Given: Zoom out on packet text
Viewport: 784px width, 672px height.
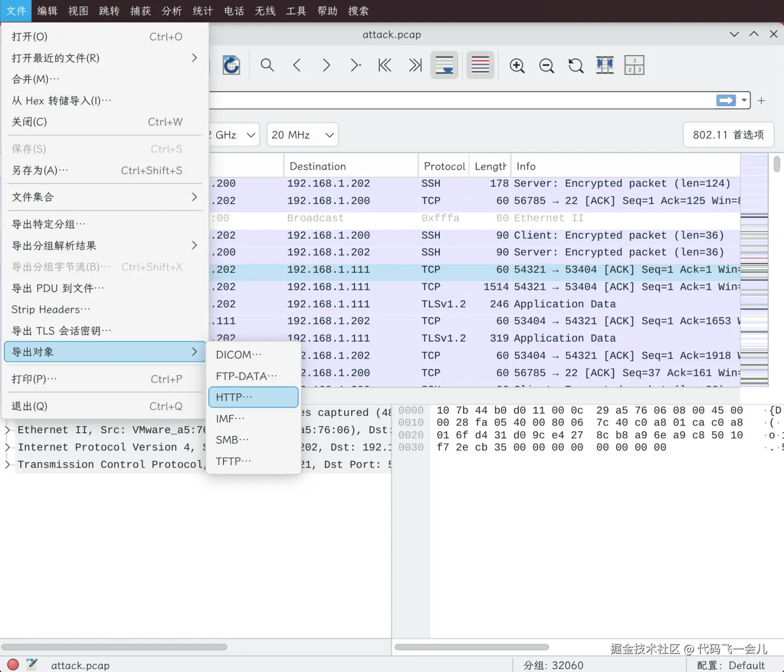Looking at the screenshot, I should (547, 65).
